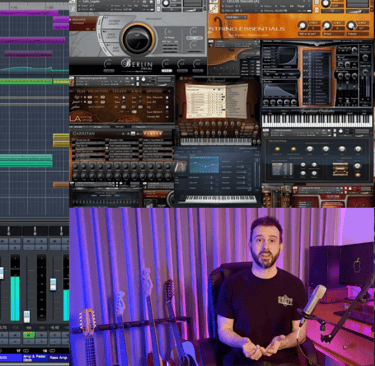Toggle the orange LED below the right knob
Image resolution: width=375 pixels, height=366 pixels.
[358, 174]
